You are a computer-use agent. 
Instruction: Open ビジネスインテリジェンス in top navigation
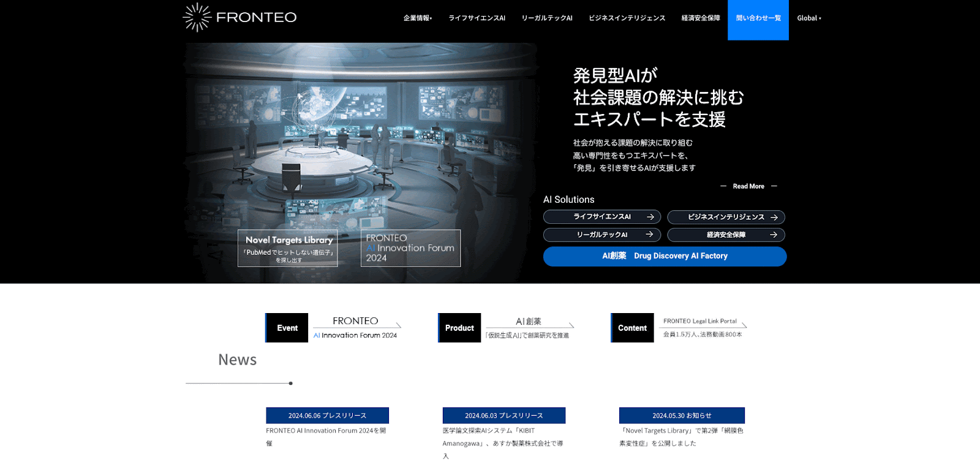[x=627, y=18]
